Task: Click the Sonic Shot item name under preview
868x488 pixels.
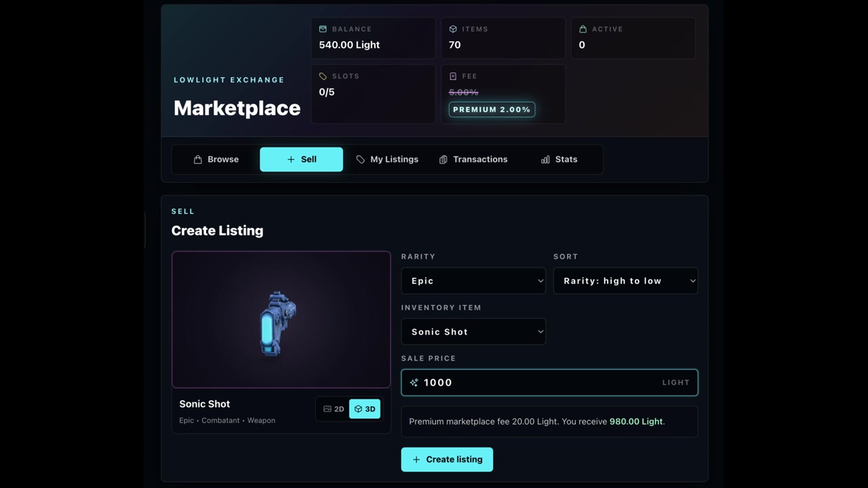Action: (x=205, y=404)
